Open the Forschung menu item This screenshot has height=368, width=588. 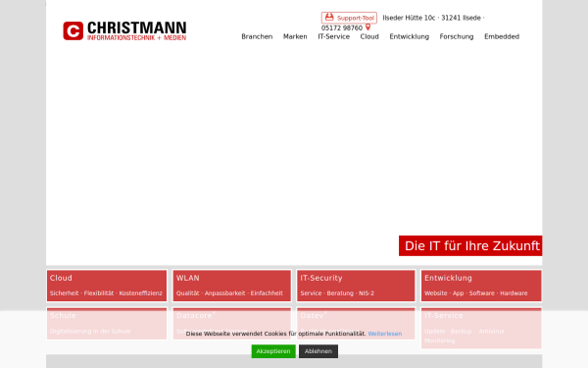tap(457, 36)
